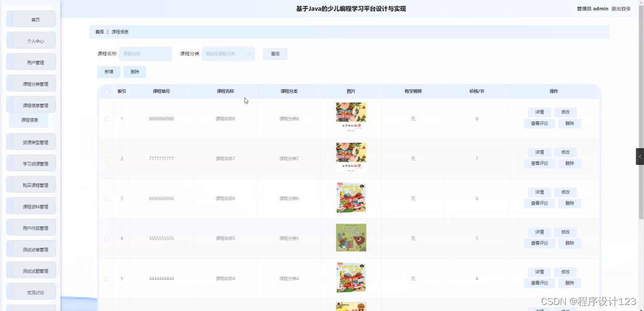Open the course image of 课程名称5
Image resolution: width=644 pixels, height=311 pixels.
(x=351, y=237)
